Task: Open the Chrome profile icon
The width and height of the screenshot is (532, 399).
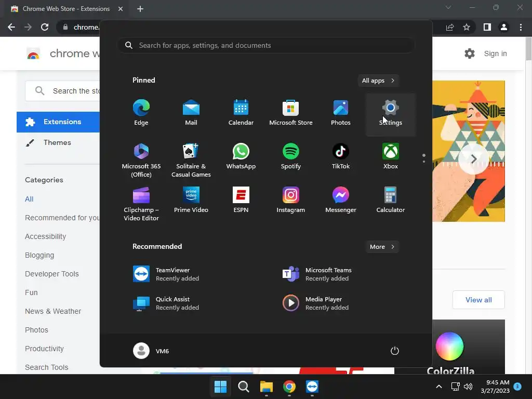Action: click(504, 27)
